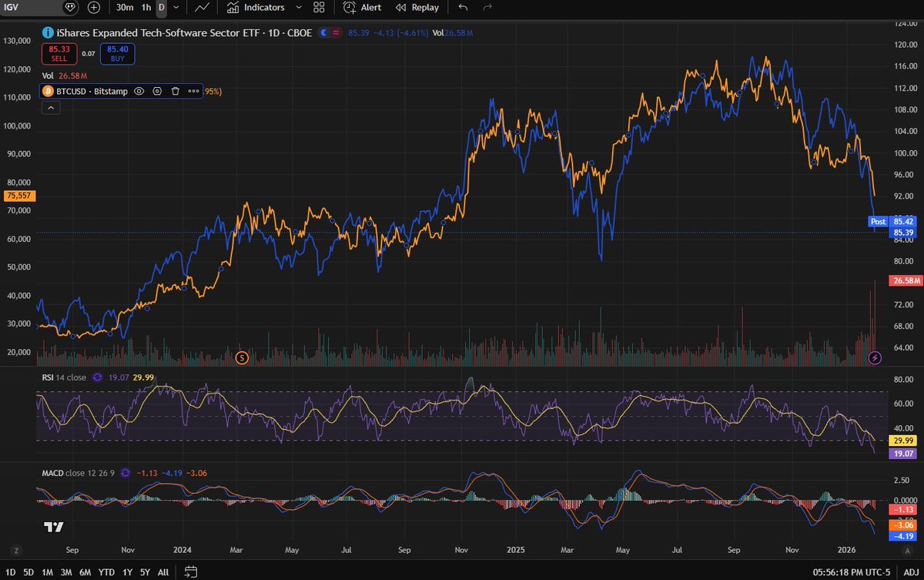924x580 pixels.
Task: Select the 5D date range
Action: click(28, 572)
